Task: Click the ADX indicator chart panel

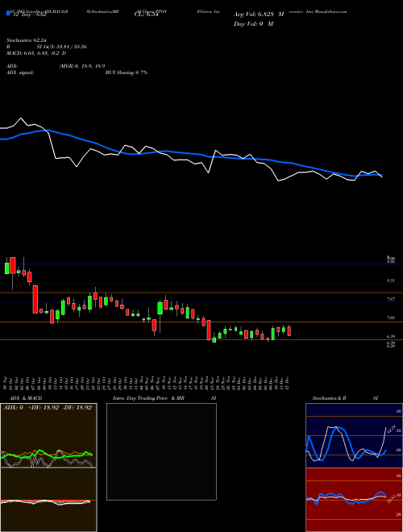Action: tap(48, 435)
